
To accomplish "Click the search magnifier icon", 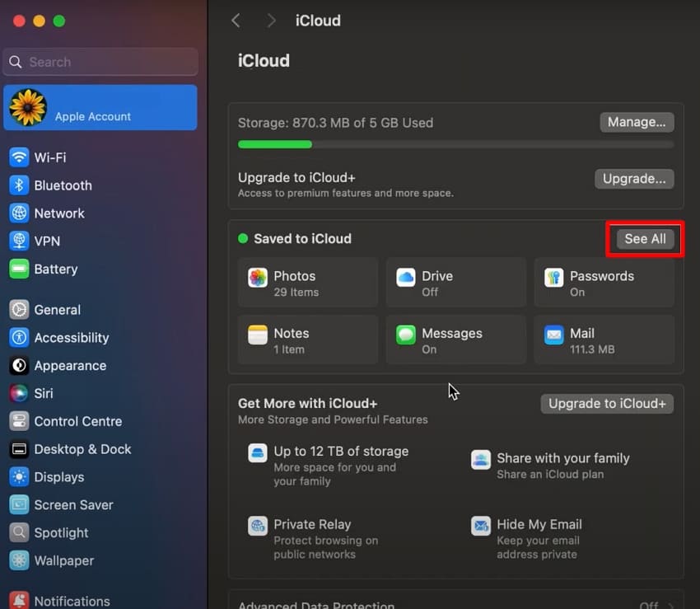I will tap(15, 62).
